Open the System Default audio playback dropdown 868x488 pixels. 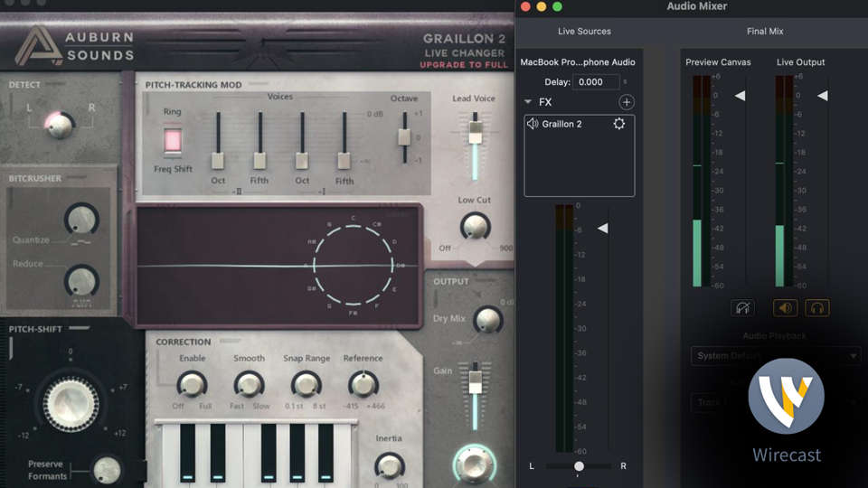tap(775, 356)
